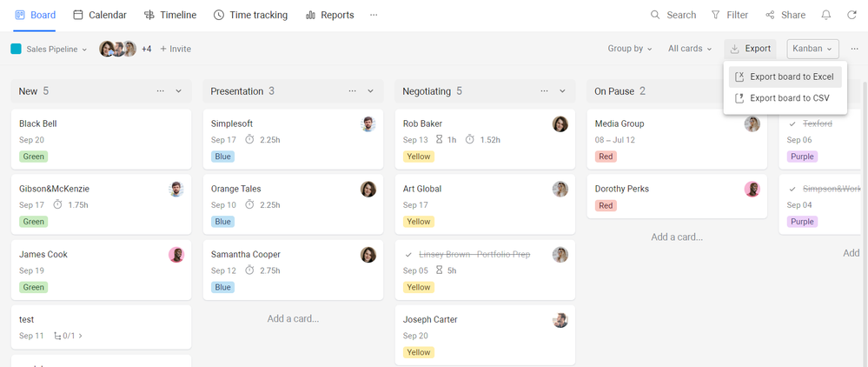Open the Kanban view dropdown
868x367 pixels.
click(x=812, y=49)
